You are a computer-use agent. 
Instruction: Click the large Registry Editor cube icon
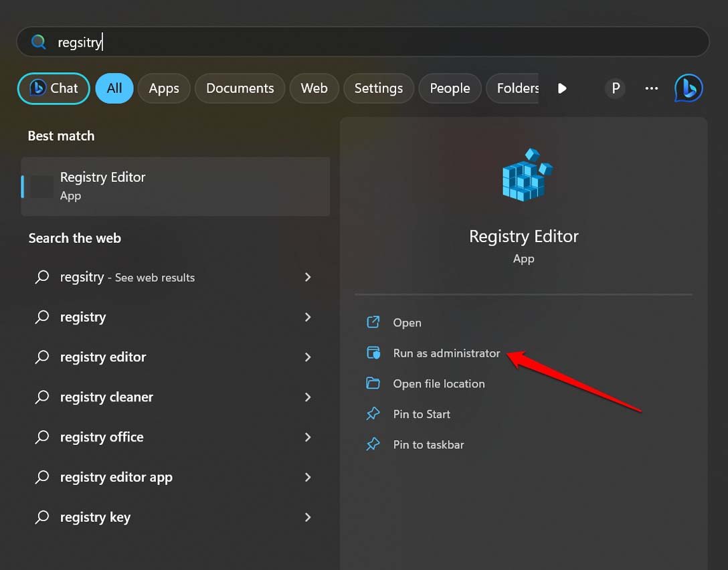click(x=527, y=175)
